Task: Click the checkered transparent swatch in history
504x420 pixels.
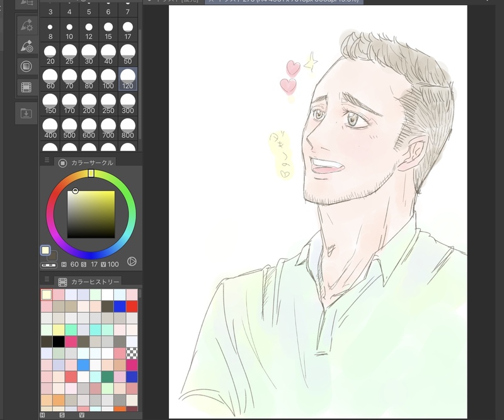Action: tap(132, 353)
